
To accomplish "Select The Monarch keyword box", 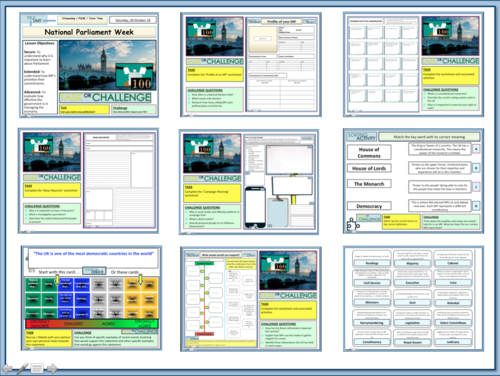I will (369, 184).
